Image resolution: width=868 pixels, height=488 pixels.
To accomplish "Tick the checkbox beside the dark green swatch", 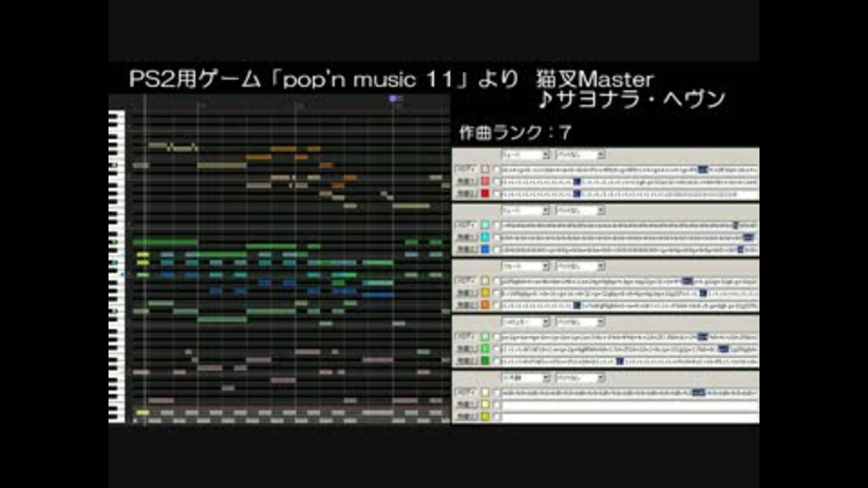I will tap(496, 361).
